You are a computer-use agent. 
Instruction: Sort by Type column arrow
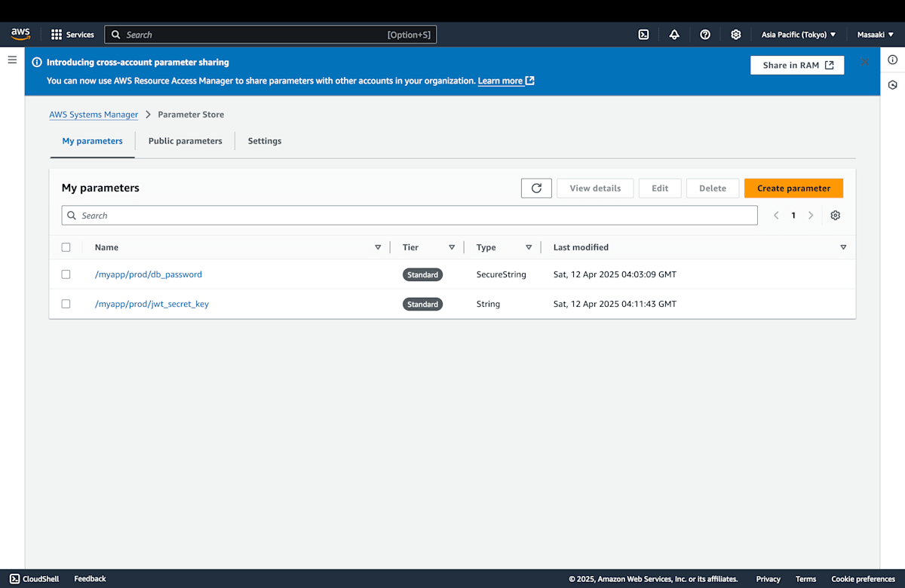pos(529,247)
